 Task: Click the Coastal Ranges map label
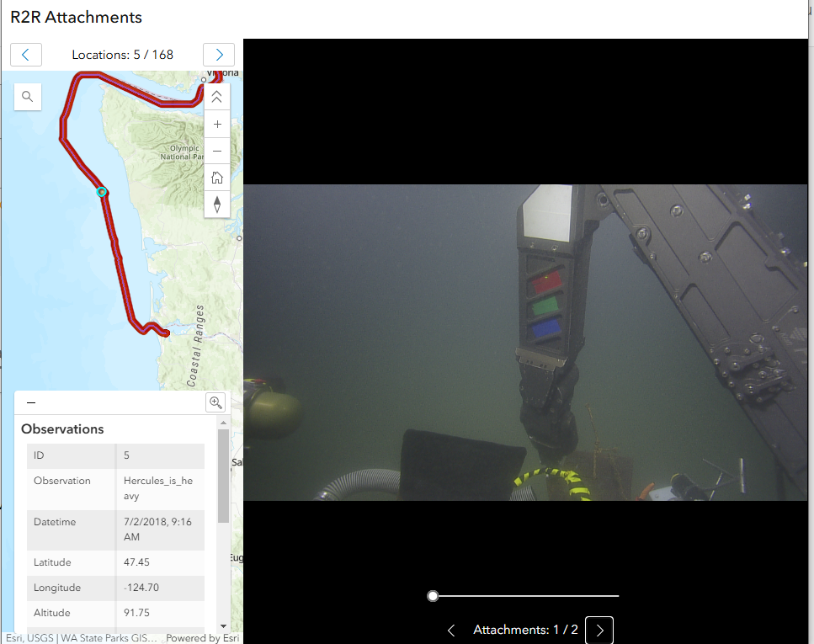pos(196,346)
